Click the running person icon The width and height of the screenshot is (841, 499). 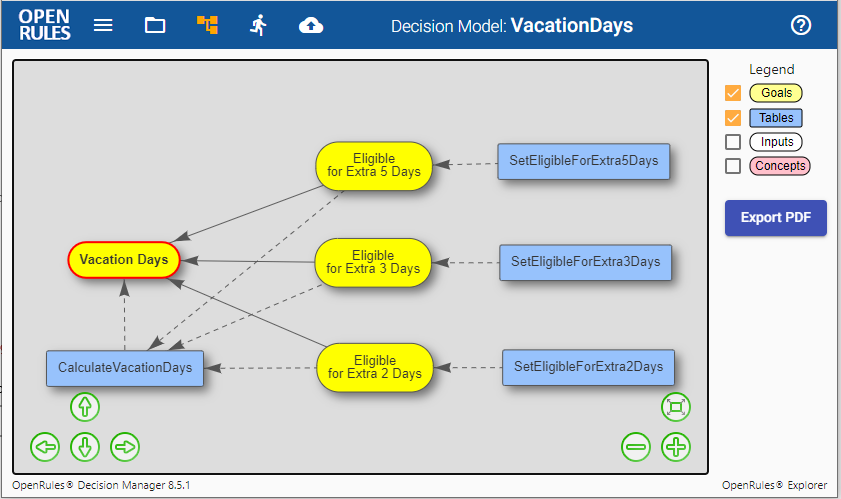click(x=259, y=25)
